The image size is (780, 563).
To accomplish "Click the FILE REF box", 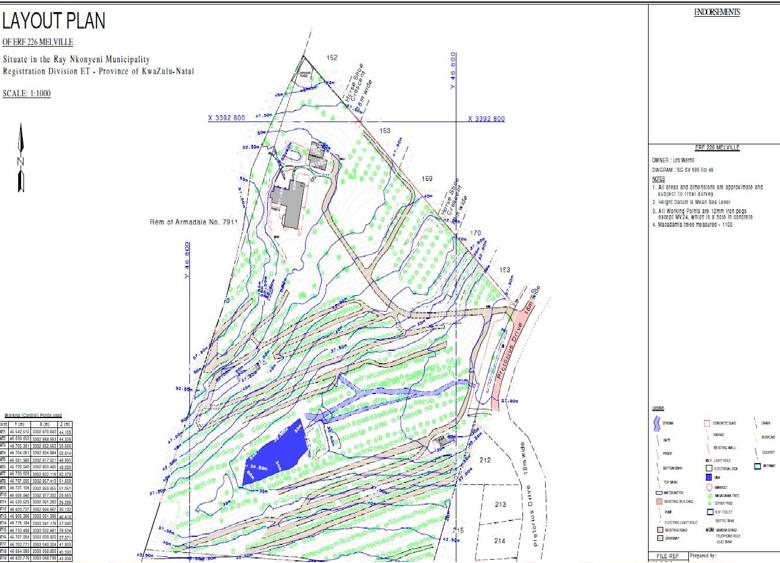I will [668, 555].
